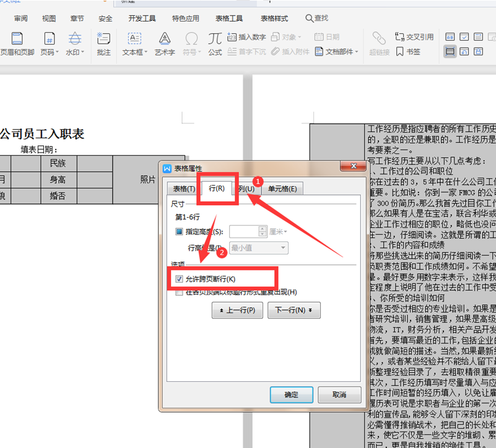
Task: Open WordArt (艺术字) gallery
Action: (x=165, y=44)
